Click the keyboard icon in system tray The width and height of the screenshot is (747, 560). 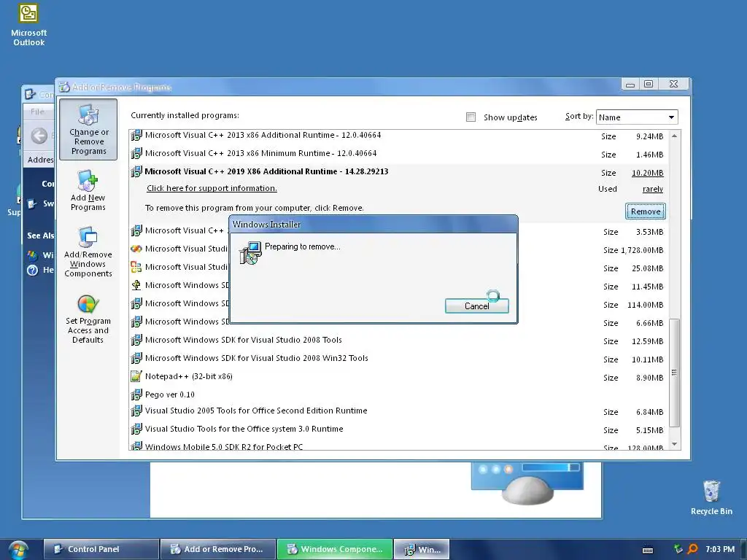[x=648, y=550]
